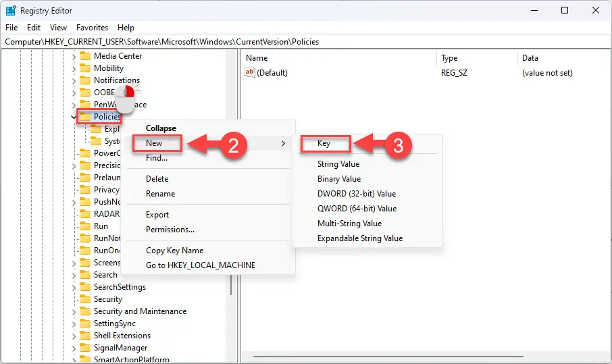Image resolution: width=612 pixels, height=364 pixels.
Task: Expand the Security and Maintenance key
Action: coord(74,312)
